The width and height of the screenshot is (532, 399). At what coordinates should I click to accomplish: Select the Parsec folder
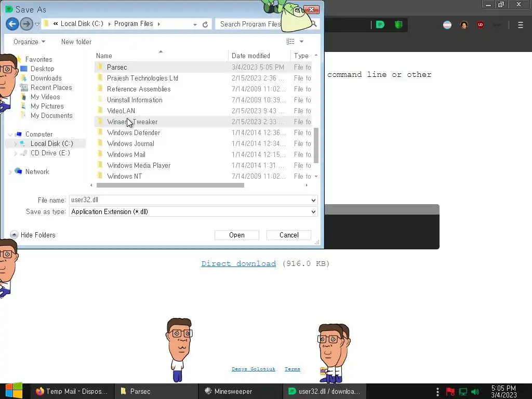117,67
